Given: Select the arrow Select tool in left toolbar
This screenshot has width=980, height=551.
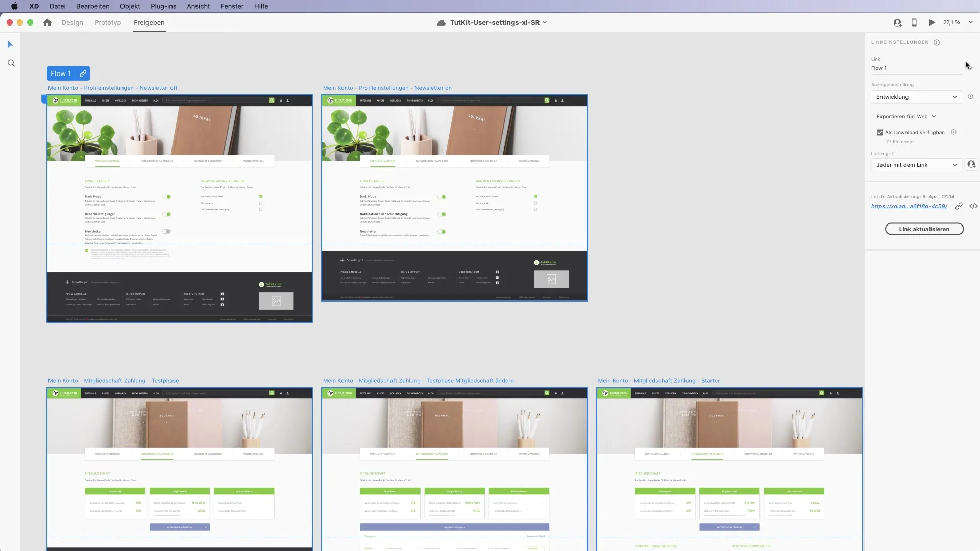Looking at the screenshot, I should click(x=10, y=45).
